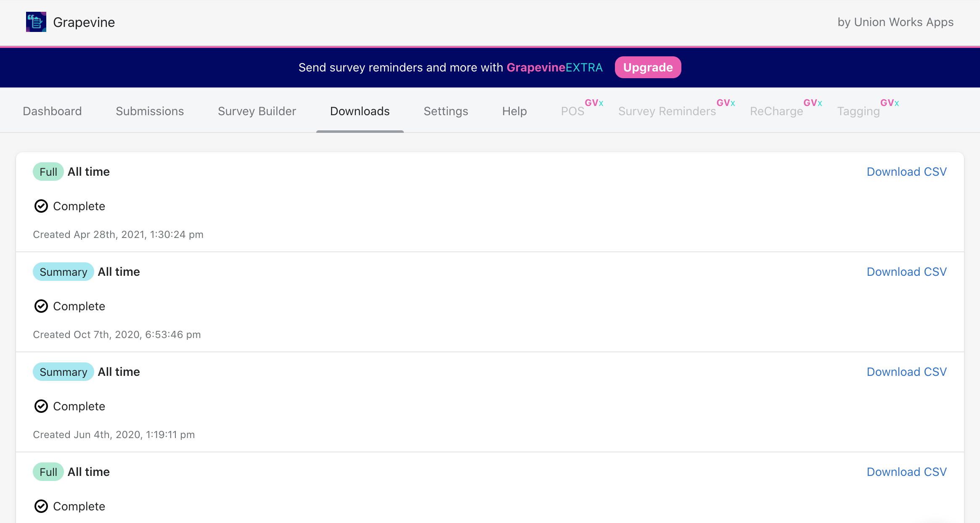The width and height of the screenshot is (980, 523).
Task: Click the GVx badge next to ReCharge
Action: [813, 103]
